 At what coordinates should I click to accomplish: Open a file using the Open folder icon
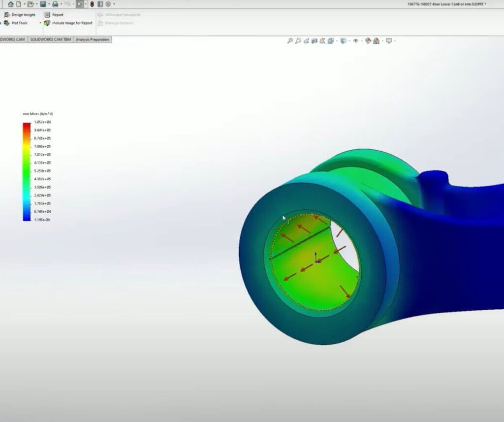coord(30,4)
